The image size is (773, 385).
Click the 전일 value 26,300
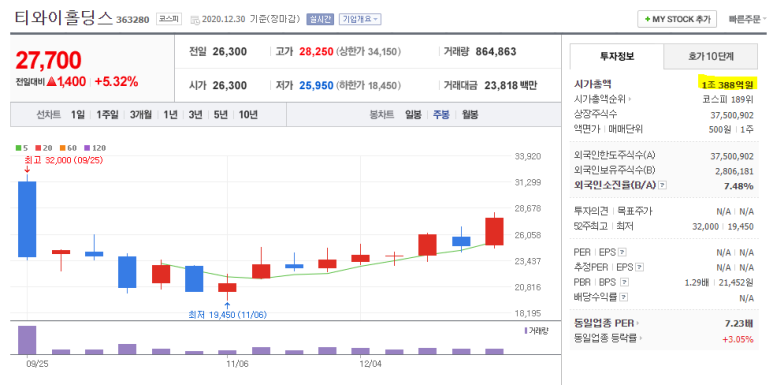tap(230, 52)
